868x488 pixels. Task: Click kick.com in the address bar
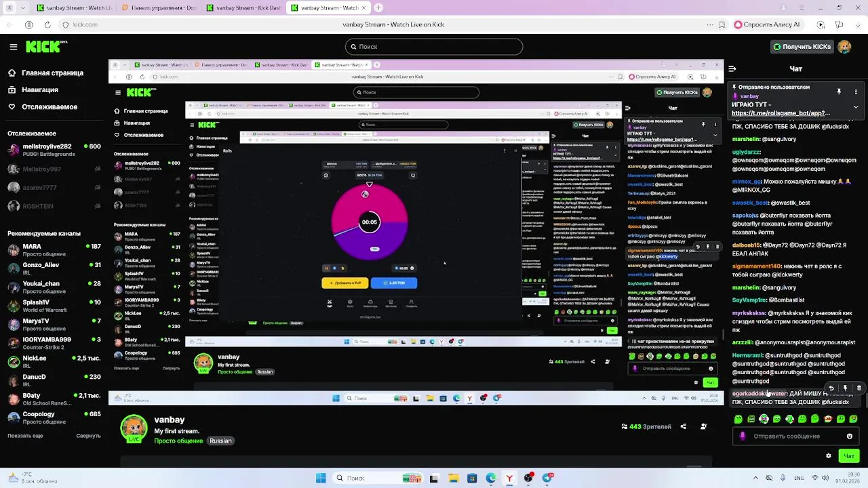coord(85,24)
